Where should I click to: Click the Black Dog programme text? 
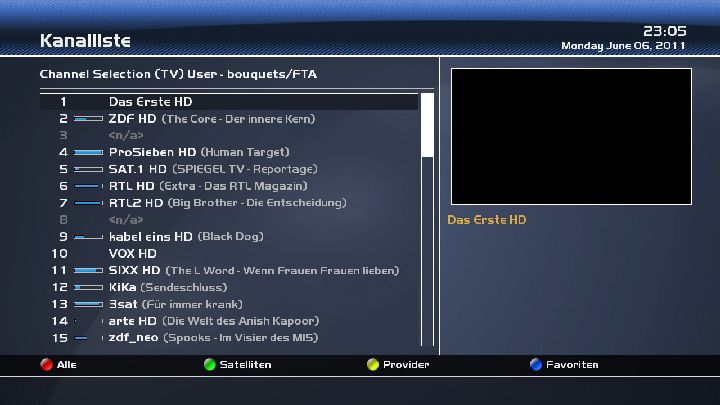[231, 237]
